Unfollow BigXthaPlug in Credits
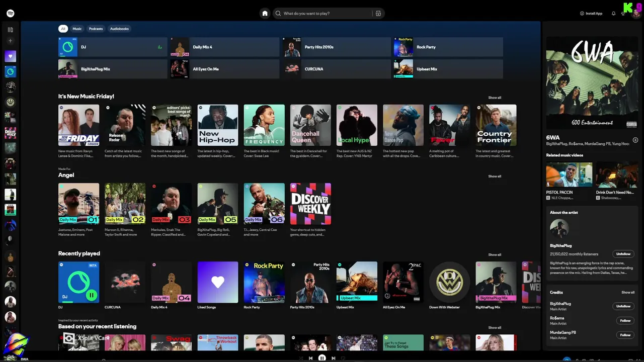This screenshot has height=362, width=644. coord(623,306)
